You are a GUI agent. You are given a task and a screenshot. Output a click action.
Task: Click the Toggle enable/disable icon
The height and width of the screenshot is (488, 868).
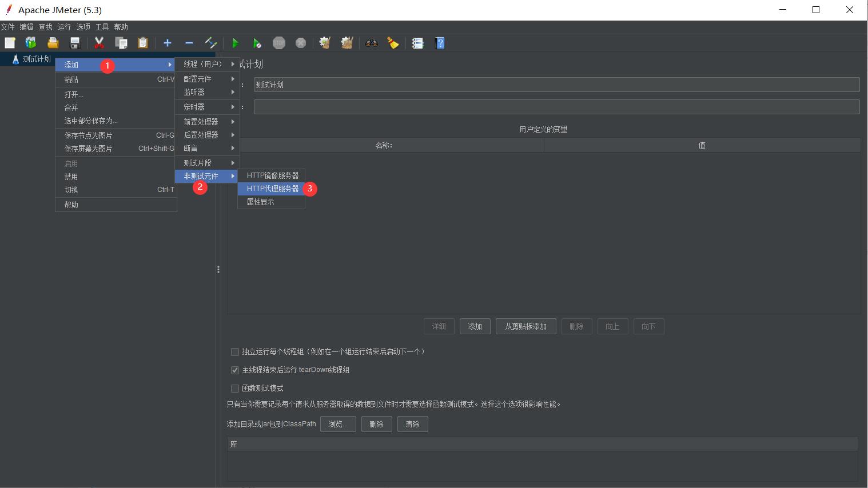[211, 43]
